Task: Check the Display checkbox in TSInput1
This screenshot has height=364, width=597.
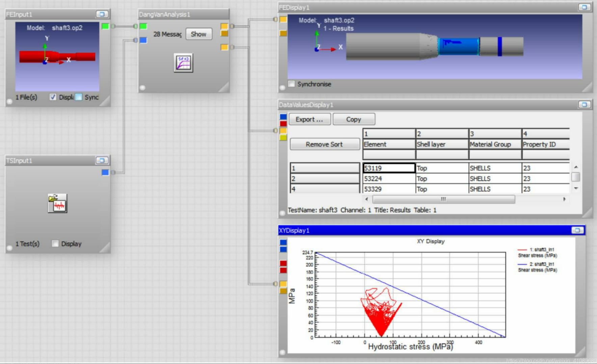Action: point(55,243)
